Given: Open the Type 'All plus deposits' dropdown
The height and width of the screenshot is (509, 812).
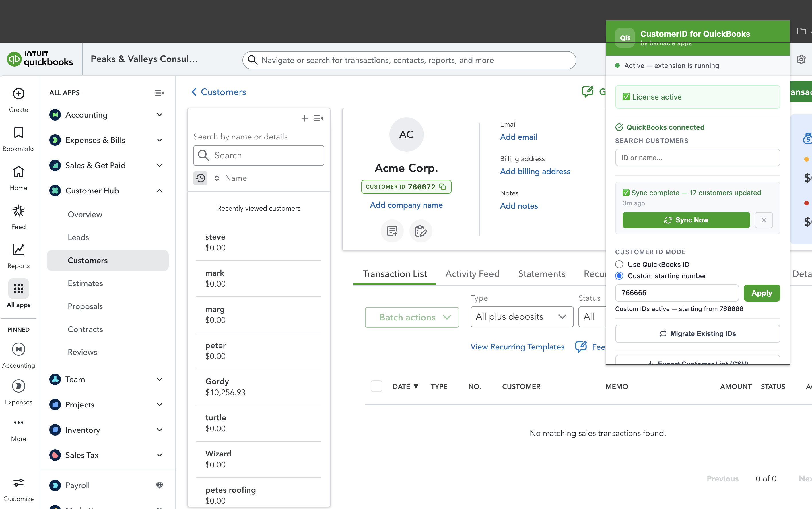Looking at the screenshot, I should 522,317.
